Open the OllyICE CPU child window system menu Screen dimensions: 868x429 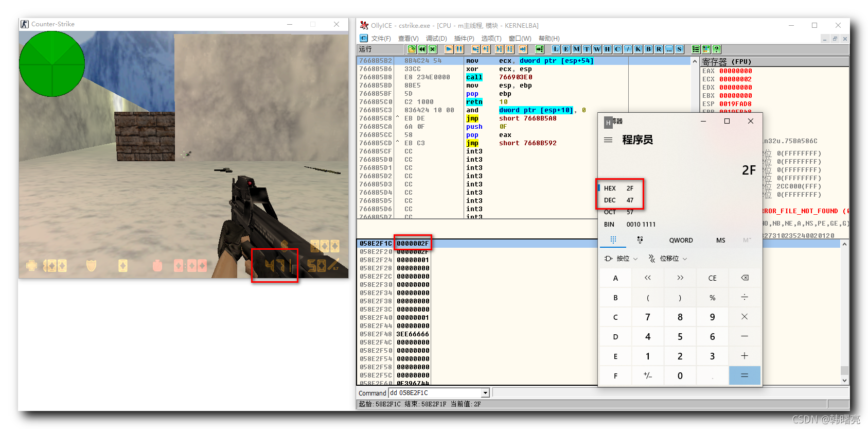coord(364,38)
